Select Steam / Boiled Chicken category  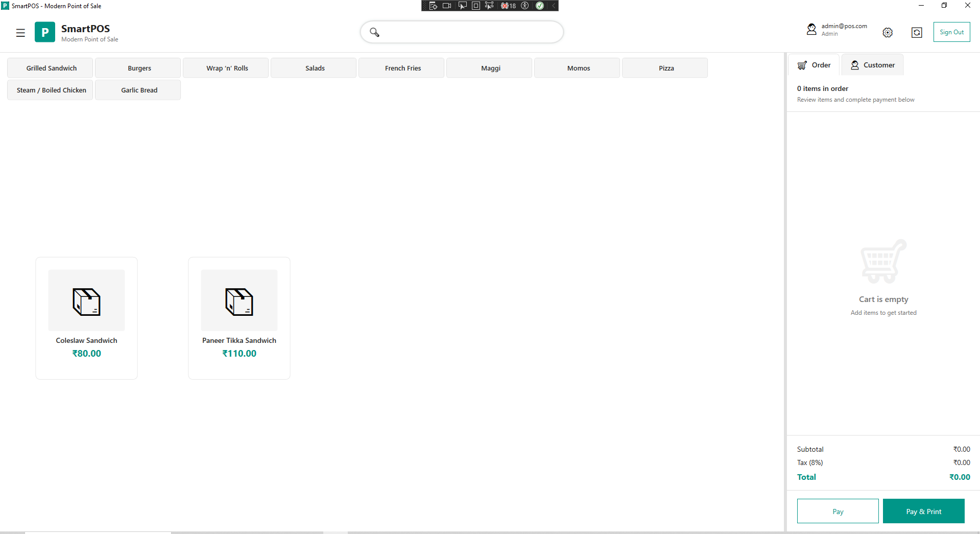click(51, 90)
